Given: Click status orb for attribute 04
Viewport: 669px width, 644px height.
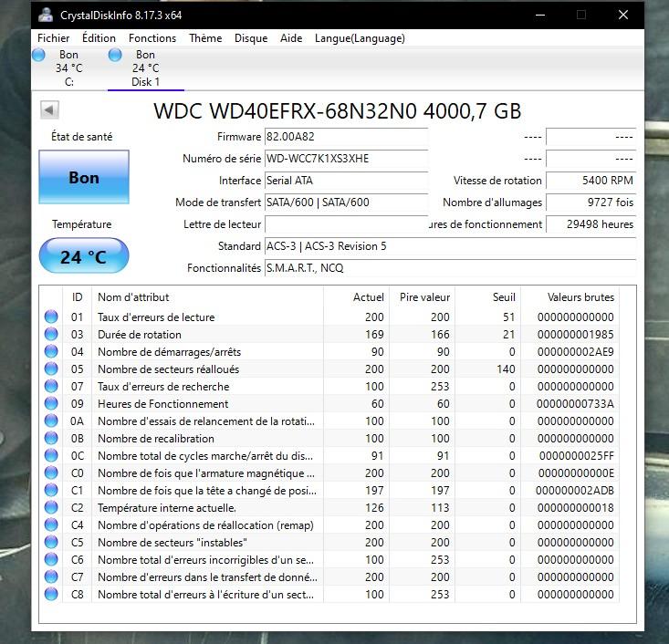Looking at the screenshot, I should (51, 351).
